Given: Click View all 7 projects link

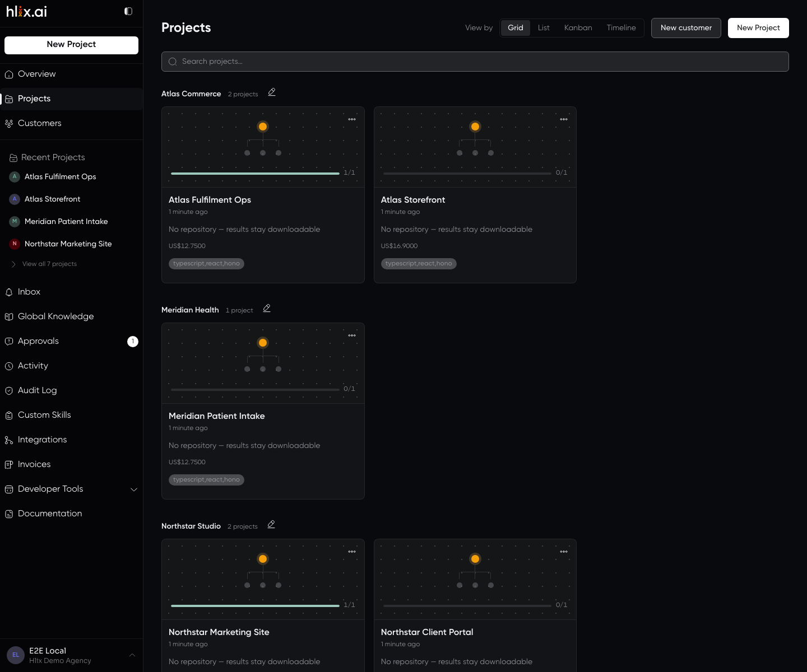Looking at the screenshot, I should [x=49, y=264].
